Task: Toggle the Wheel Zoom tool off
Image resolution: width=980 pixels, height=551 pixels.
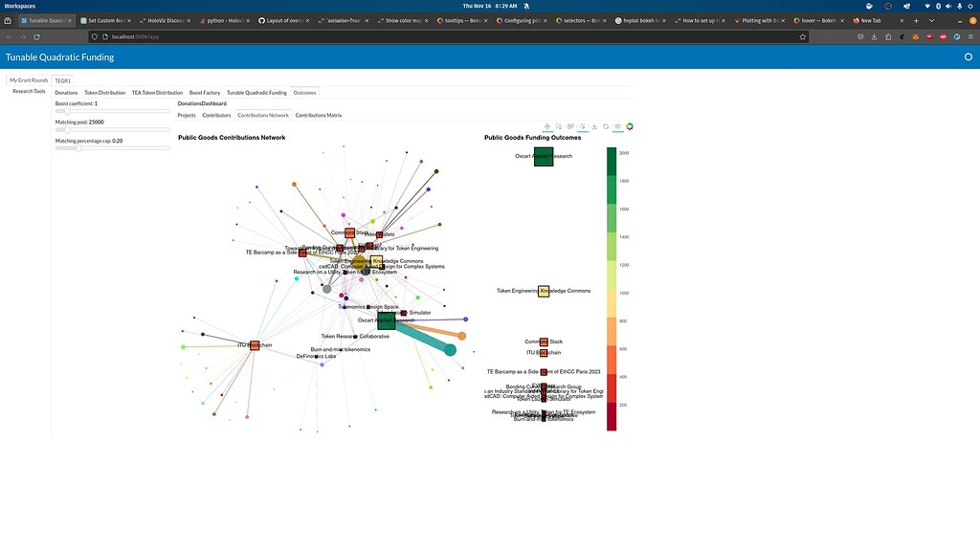Action: pyautogui.click(x=583, y=126)
